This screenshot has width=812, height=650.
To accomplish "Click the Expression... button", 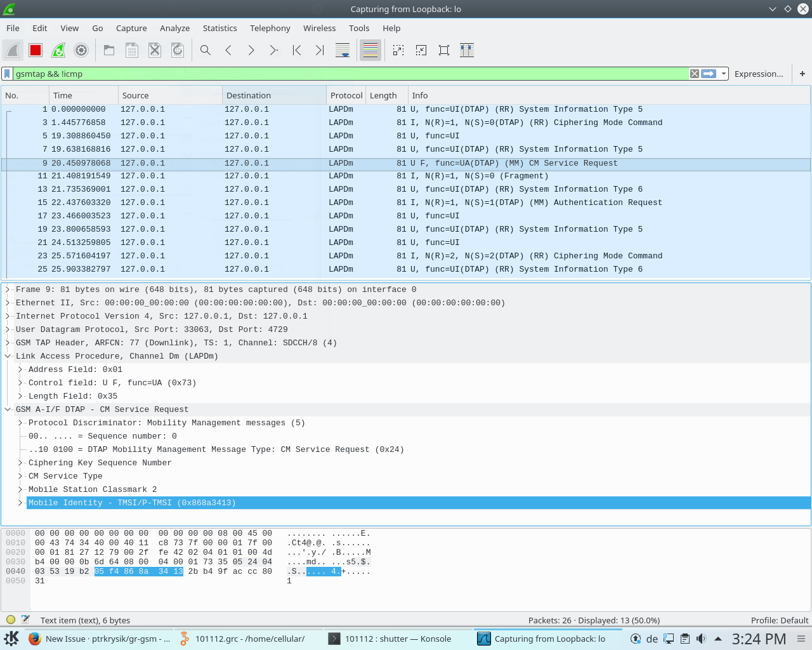I will (x=759, y=74).
